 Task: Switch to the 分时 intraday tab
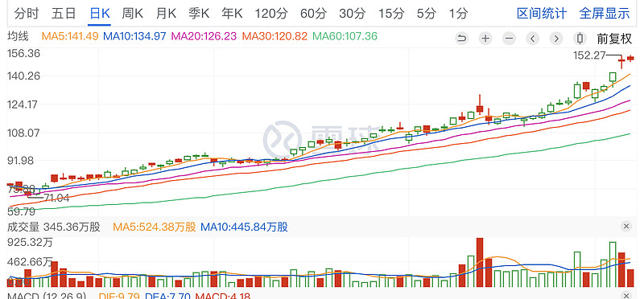click(27, 14)
